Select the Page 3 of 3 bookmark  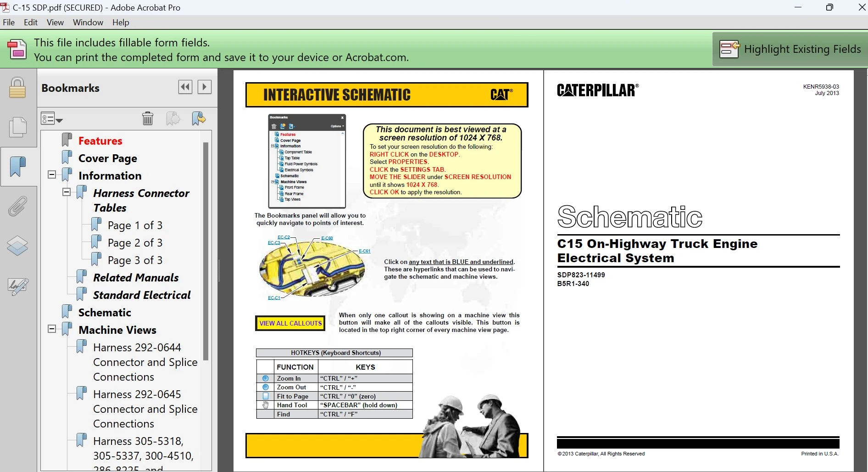tap(135, 260)
